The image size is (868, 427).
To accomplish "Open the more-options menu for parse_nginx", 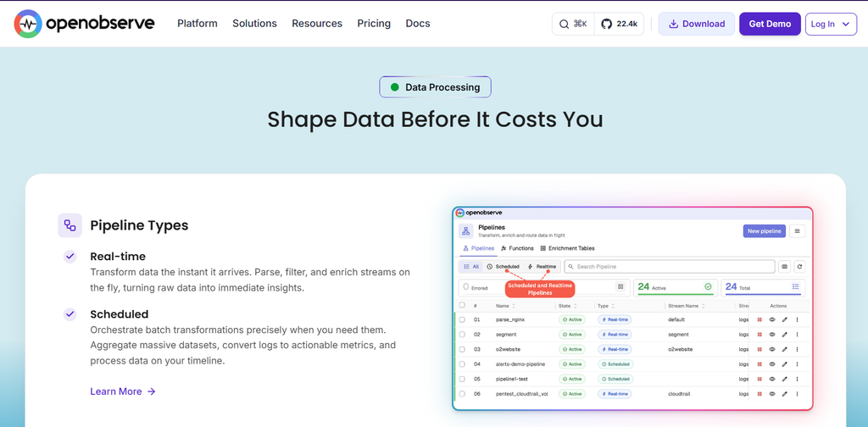I will pyautogui.click(x=797, y=319).
